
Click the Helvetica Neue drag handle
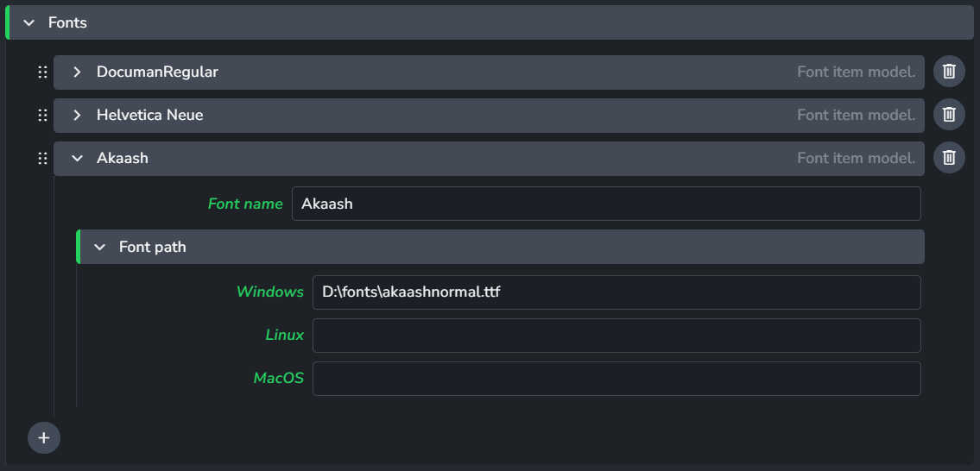tap(42, 116)
